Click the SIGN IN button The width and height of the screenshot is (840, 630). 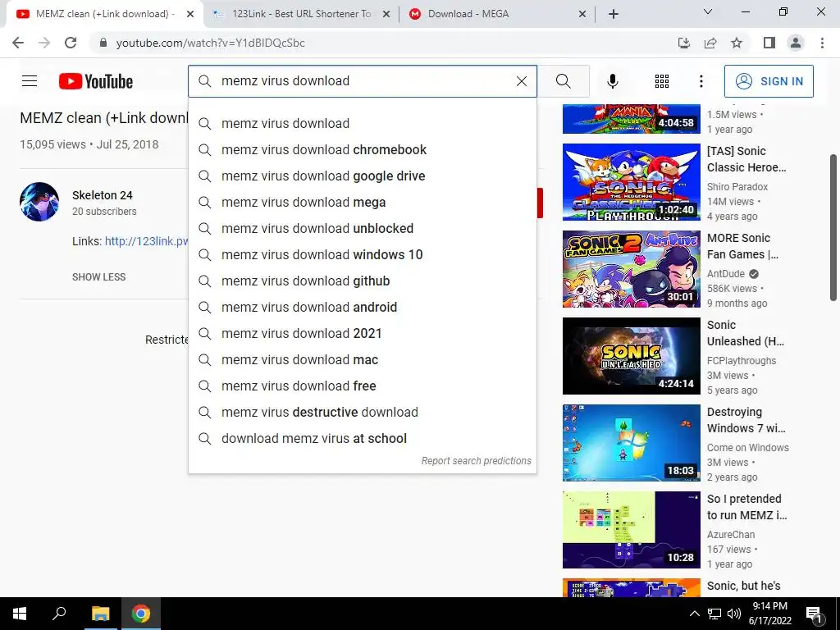tap(769, 81)
